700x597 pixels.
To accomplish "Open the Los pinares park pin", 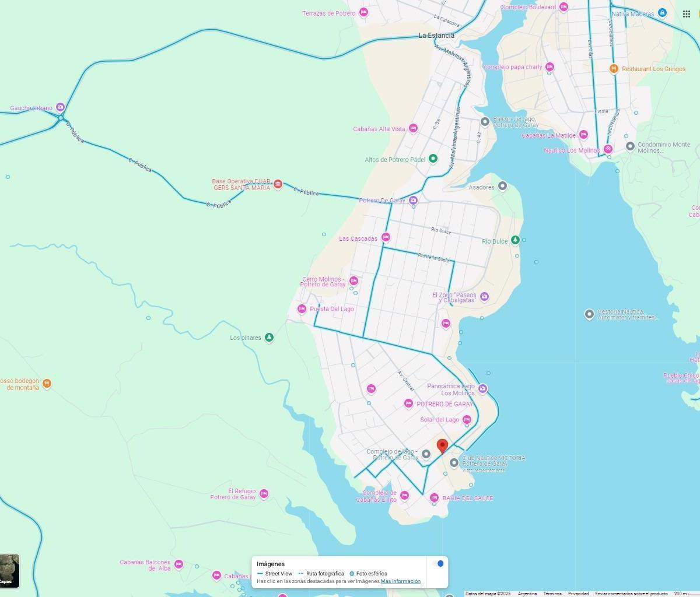I will coord(269,338).
